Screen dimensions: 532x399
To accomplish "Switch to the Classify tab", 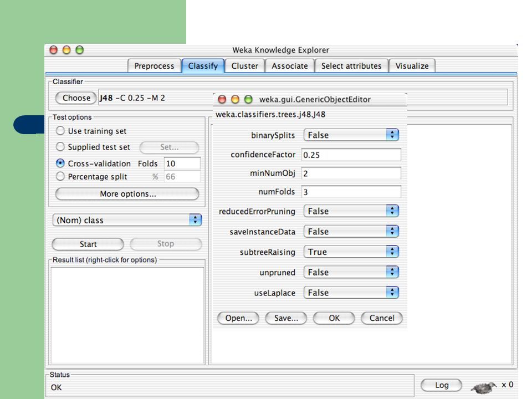I will [203, 66].
